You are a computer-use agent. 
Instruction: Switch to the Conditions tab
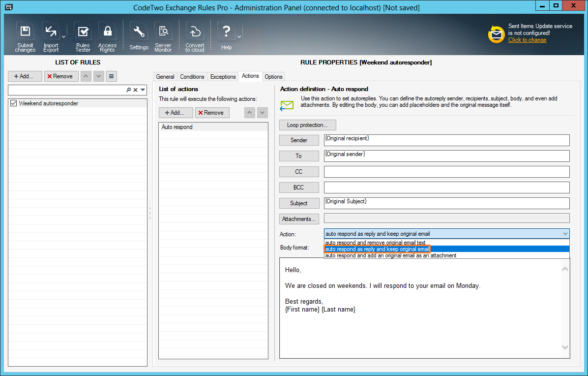click(x=192, y=77)
